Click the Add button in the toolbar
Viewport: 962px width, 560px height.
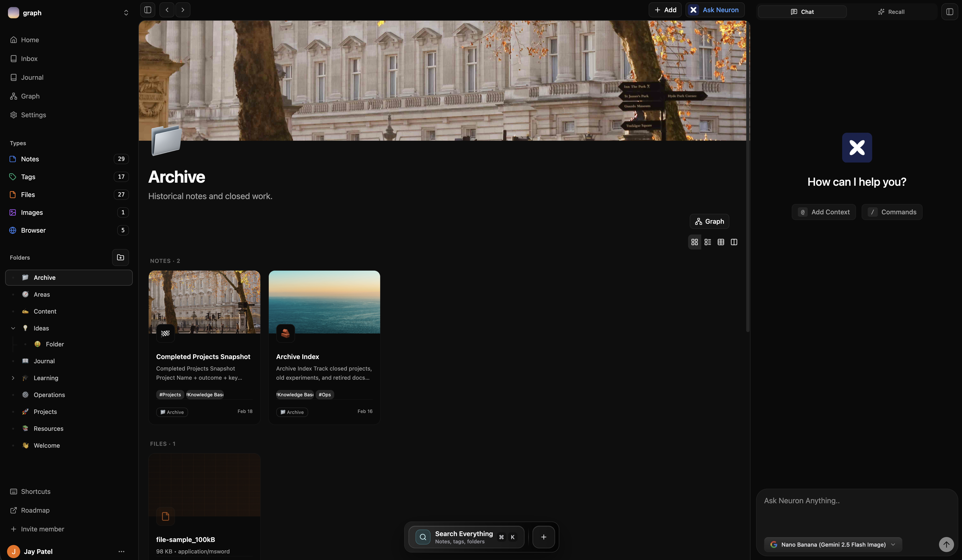pyautogui.click(x=665, y=10)
